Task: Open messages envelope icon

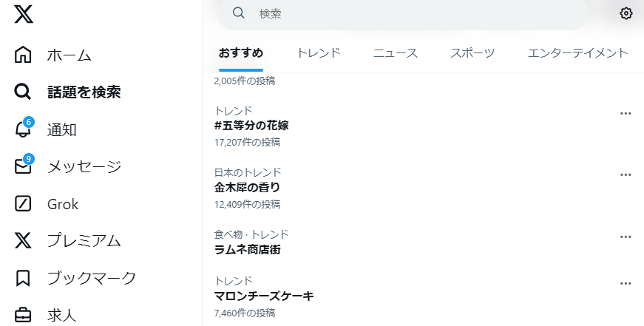Action: (x=24, y=166)
